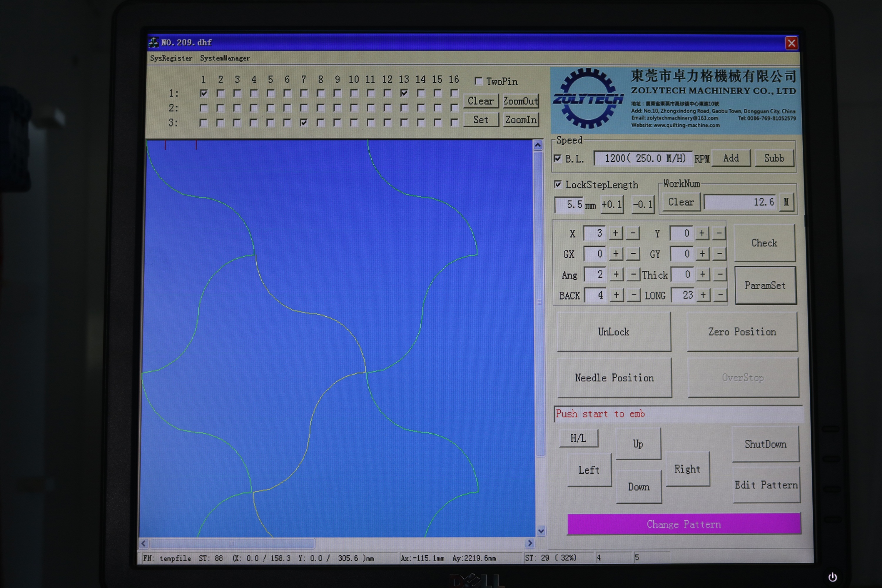Decrement the GY value with minus
882x588 pixels.
click(x=720, y=254)
